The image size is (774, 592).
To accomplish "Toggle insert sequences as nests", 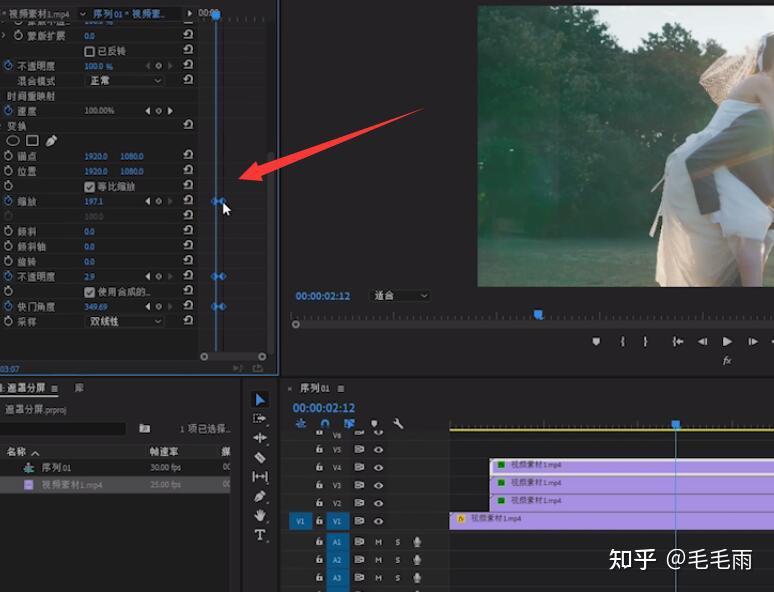I will pyautogui.click(x=301, y=424).
